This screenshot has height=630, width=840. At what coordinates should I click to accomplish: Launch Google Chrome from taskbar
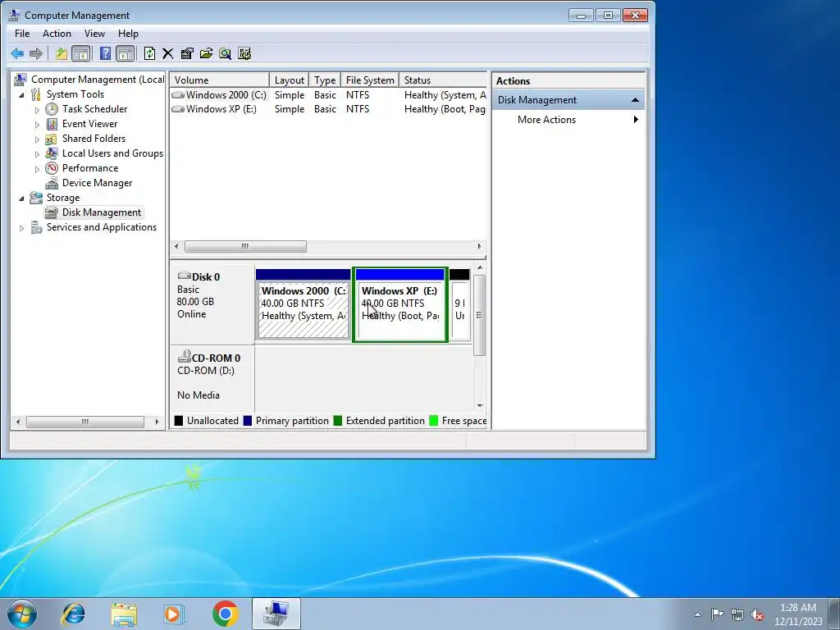click(x=226, y=614)
